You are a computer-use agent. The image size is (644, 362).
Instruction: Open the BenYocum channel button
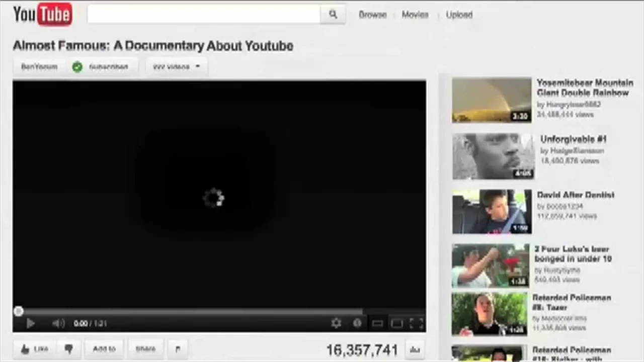tap(39, 66)
